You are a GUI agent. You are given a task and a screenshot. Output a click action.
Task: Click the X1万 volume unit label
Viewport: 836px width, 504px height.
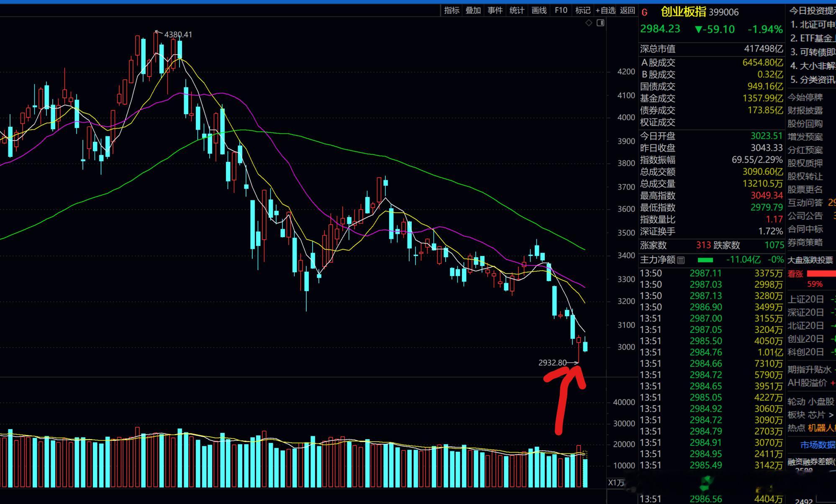[615, 482]
